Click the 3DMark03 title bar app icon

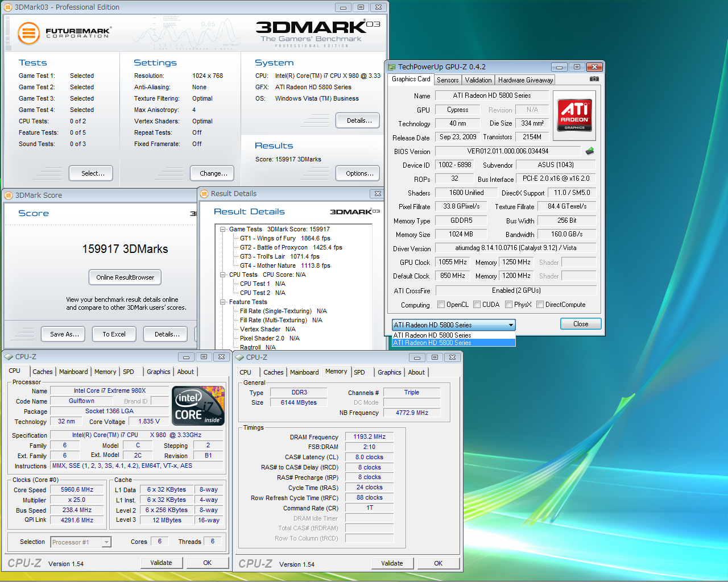pyautogui.click(x=8, y=7)
